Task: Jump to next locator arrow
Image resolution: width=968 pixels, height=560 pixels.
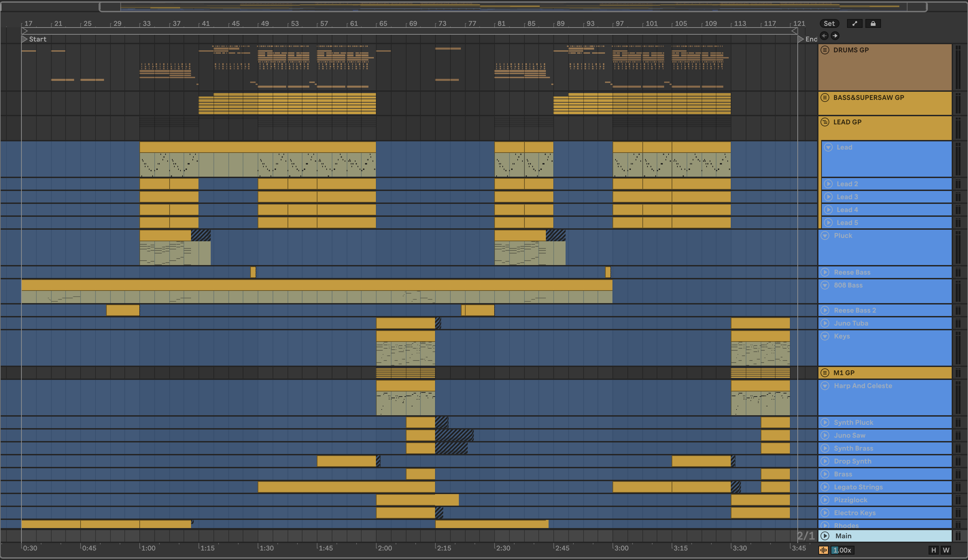Action: coord(835,36)
